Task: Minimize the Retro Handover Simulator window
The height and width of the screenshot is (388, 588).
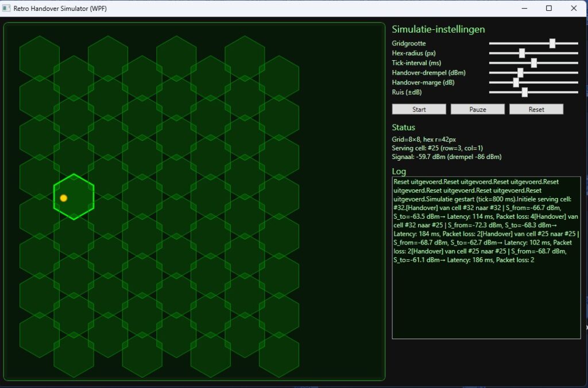Action: coord(523,9)
